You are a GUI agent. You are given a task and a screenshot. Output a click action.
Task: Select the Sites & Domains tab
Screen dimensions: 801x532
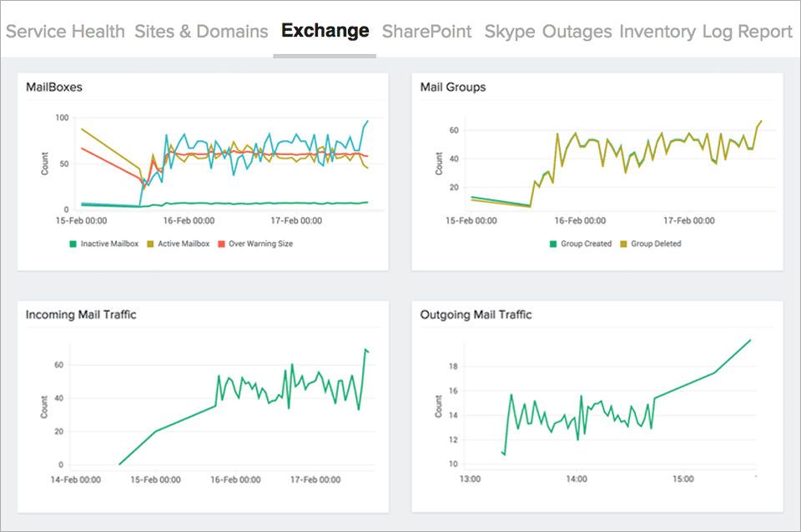coord(201,32)
